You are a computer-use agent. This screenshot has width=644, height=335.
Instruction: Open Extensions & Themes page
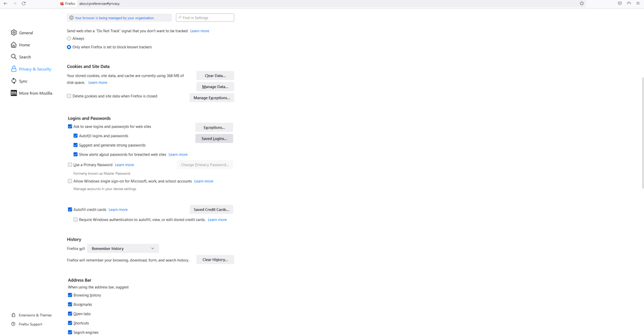35,315
